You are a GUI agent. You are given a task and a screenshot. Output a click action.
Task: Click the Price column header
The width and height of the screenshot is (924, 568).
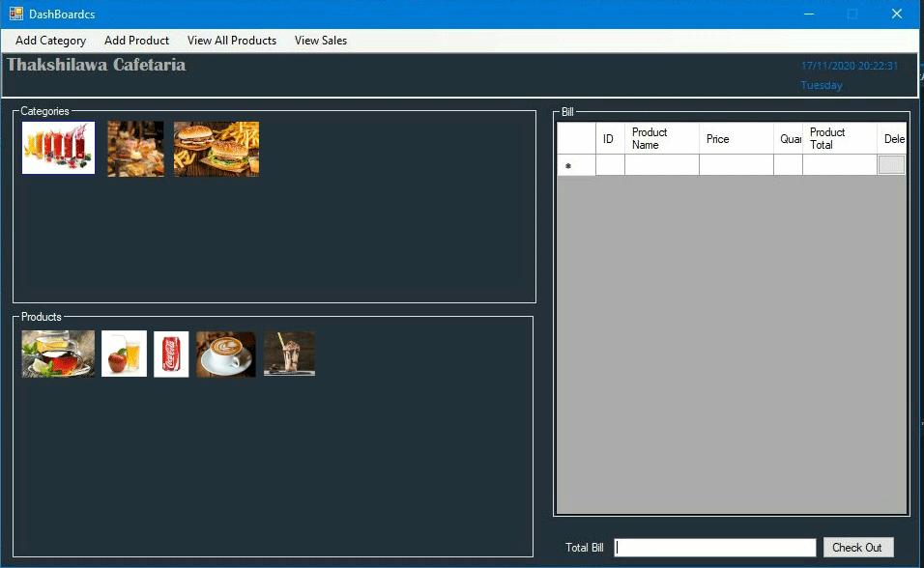click(x=736, y=138)
